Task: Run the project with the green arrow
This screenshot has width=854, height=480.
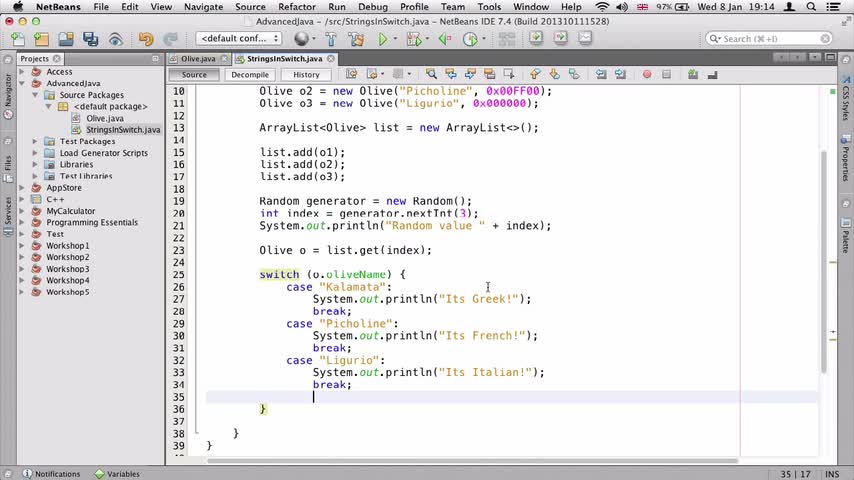Action: [x=382, y=39]
